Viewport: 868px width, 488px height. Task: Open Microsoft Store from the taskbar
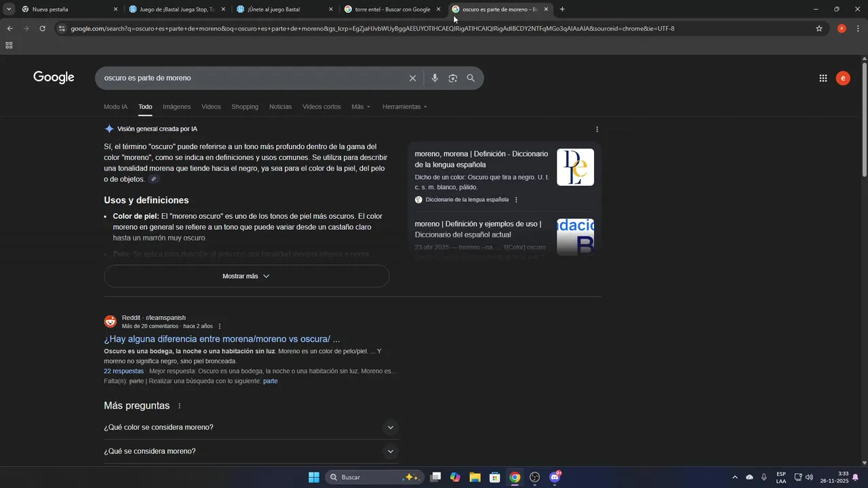[x=494, y=477]
